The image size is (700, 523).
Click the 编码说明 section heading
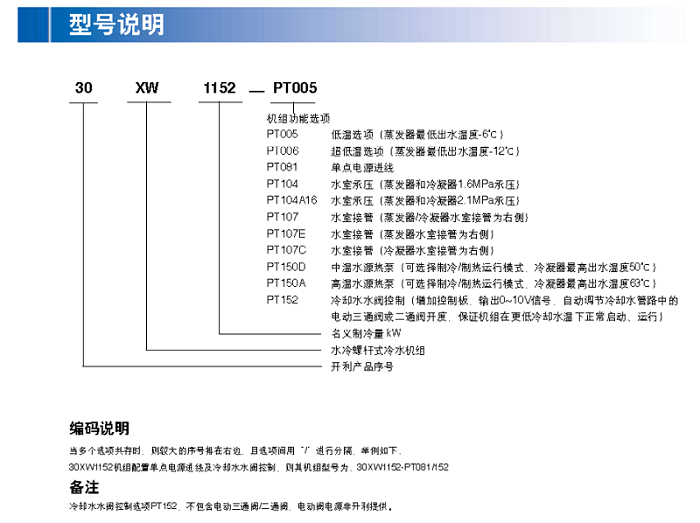coord(99,428)
